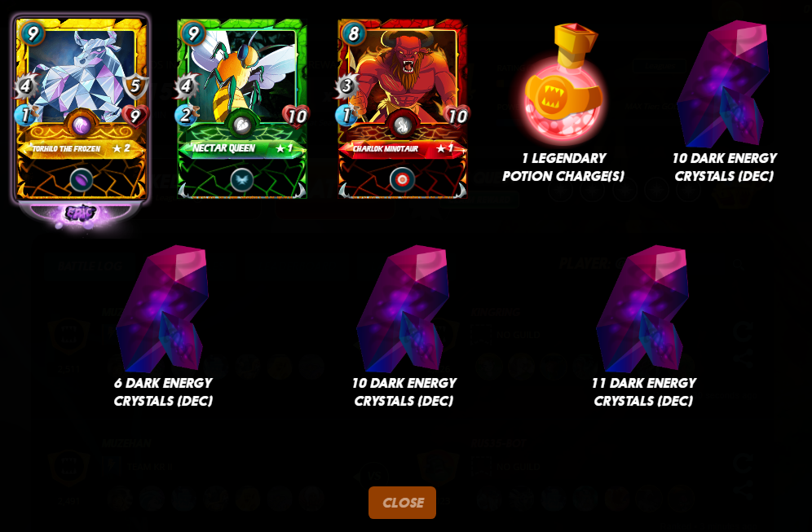Select the Nectar Queen card

pyautogui.click(x=242, y=108)
